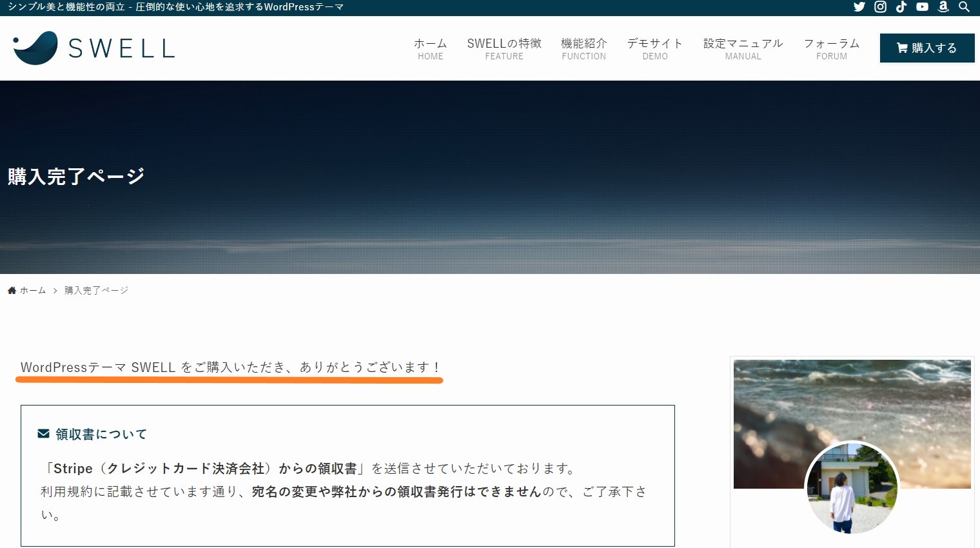The width and height of the screenshot is (980, 548).
Task: Open 設定マニュアル MANUAL menu item
Action: 743,48
